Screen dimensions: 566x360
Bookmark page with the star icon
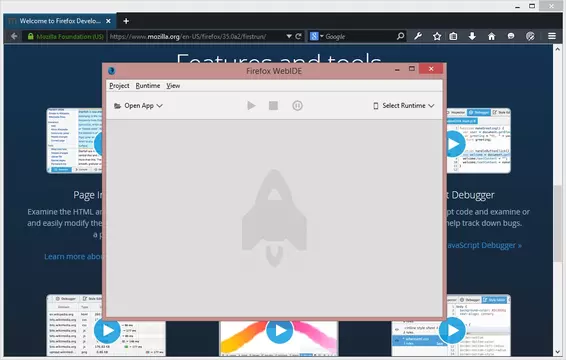point(437,36)
